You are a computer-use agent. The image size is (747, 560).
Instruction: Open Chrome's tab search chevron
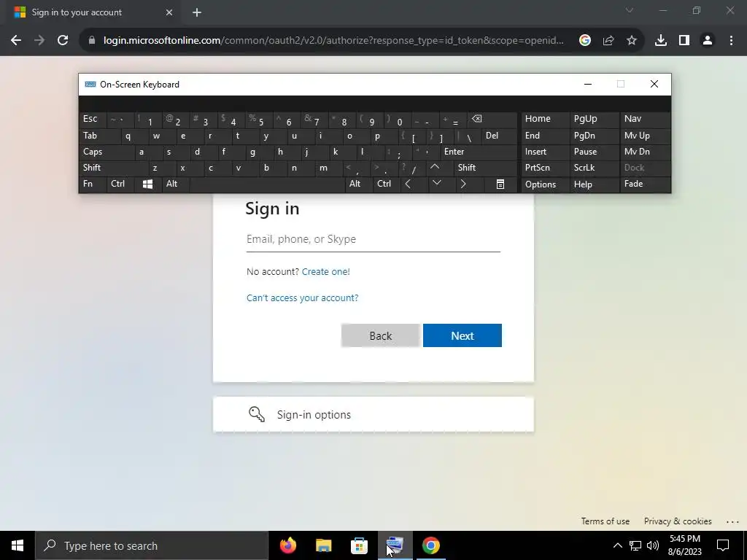pos(630,10)
